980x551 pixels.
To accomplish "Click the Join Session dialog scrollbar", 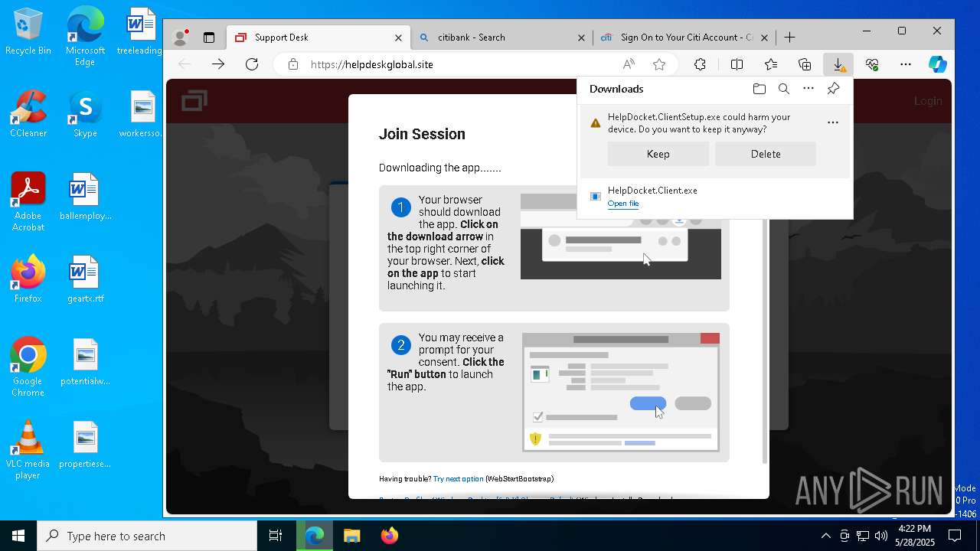I will (764, 341).
